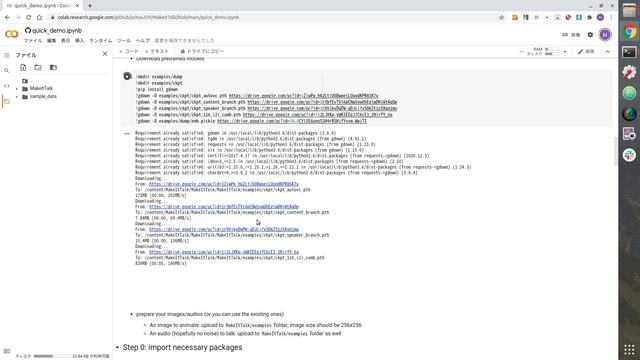Select the MakeItTalk folder name
The width and height of the screenshot is (640, 360).
[x=41, y=89]
